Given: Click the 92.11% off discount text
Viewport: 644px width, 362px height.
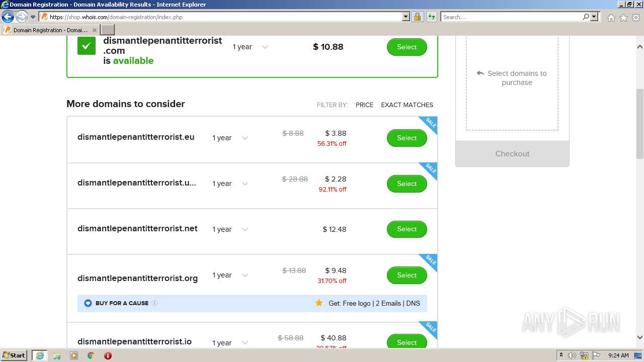Looking at the screenshot, I should click(332, 189).
